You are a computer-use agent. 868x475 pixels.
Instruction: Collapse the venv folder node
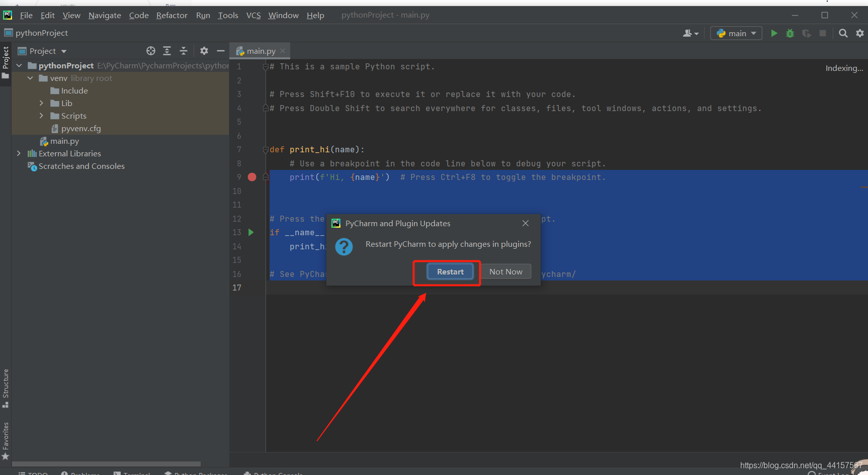point(30,78)
